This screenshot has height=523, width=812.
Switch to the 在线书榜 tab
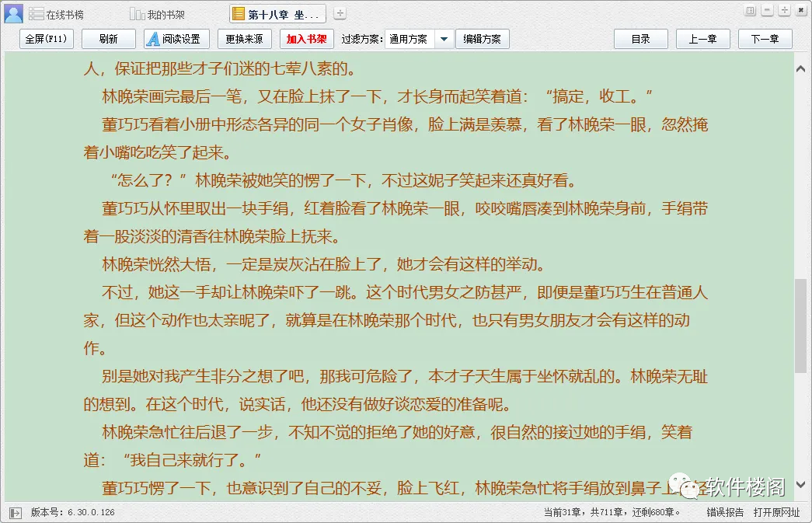pyautogui.click(x=66, y=12)
